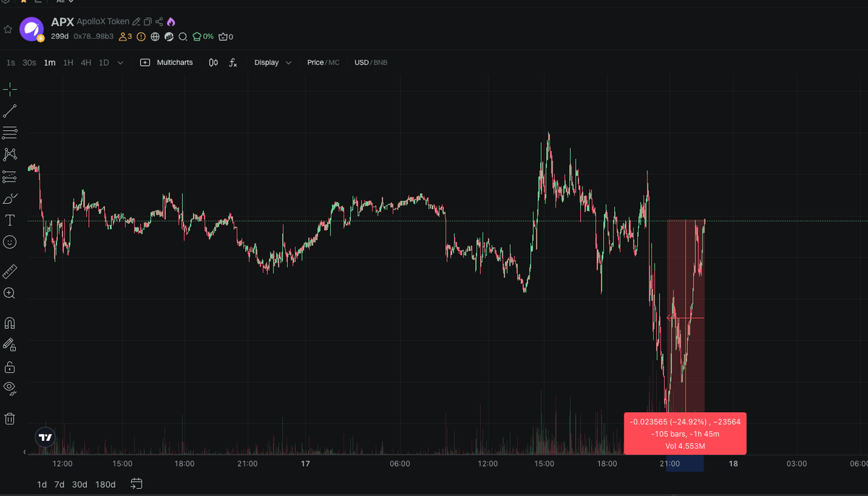The width and height of the screenshot is (868, 496).
Task: Open the horizontal lines Fibonacci tool
Action: [x=10, y=133]
